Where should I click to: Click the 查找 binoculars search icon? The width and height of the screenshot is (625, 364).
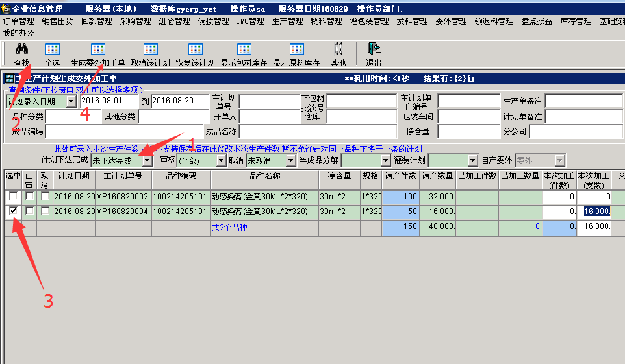pos(22,50)
